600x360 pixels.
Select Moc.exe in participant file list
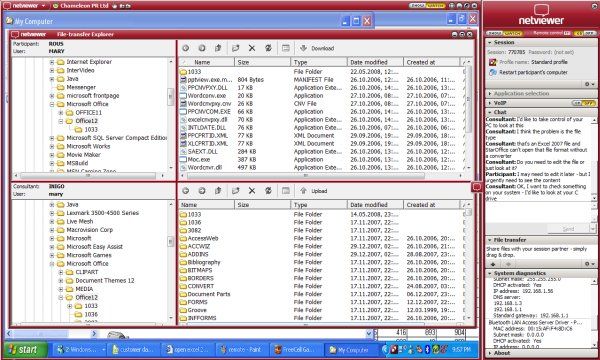pyautogui.click(x=199, y=160)
